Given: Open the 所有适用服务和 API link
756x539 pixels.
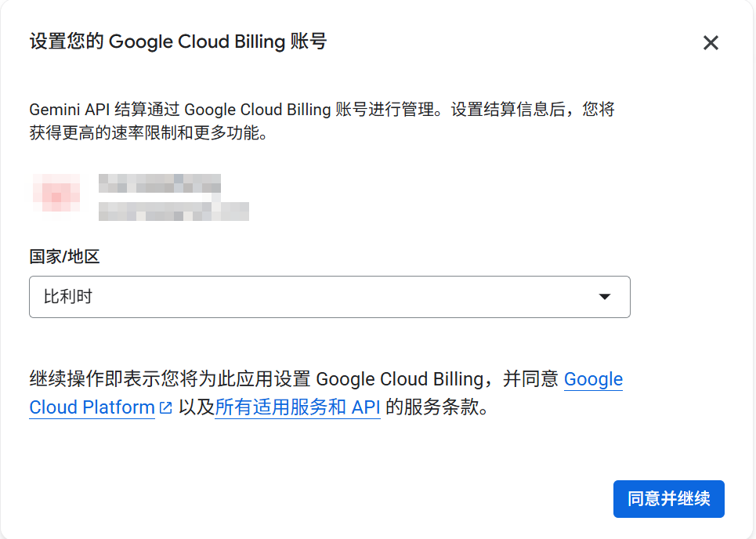Looking at the screenshot, I should coord(298,407).
